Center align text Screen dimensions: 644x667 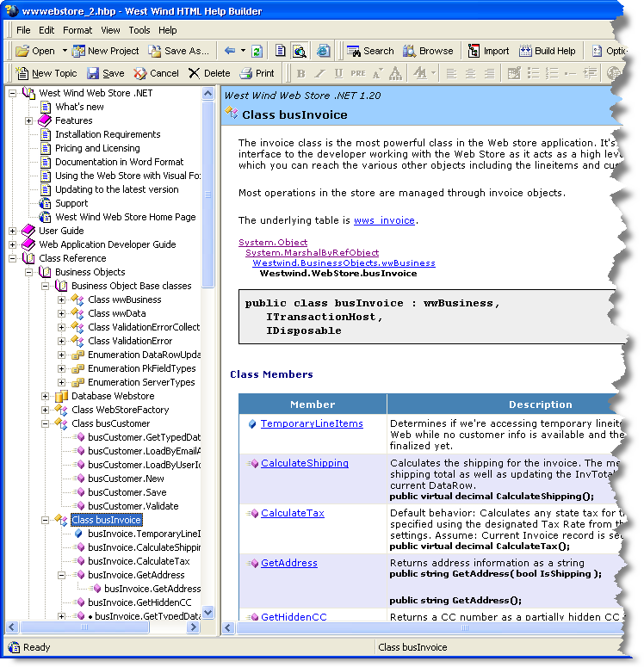tap(470, 74)
